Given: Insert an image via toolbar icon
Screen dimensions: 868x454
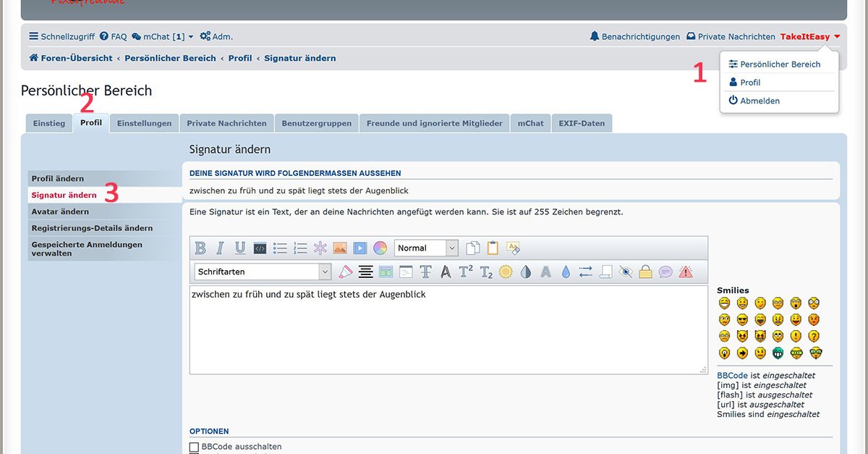Looking at the screenshot, I should (340, 248).
